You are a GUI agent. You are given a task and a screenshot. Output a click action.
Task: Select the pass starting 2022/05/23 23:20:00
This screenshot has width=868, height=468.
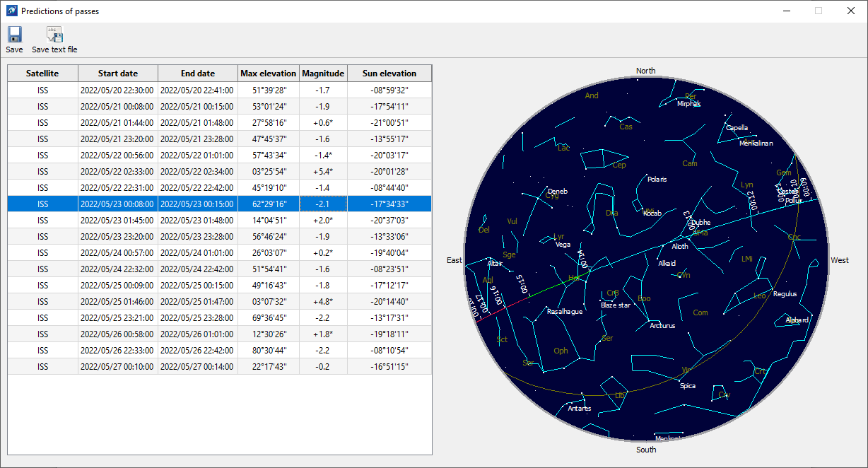[219, 236]
